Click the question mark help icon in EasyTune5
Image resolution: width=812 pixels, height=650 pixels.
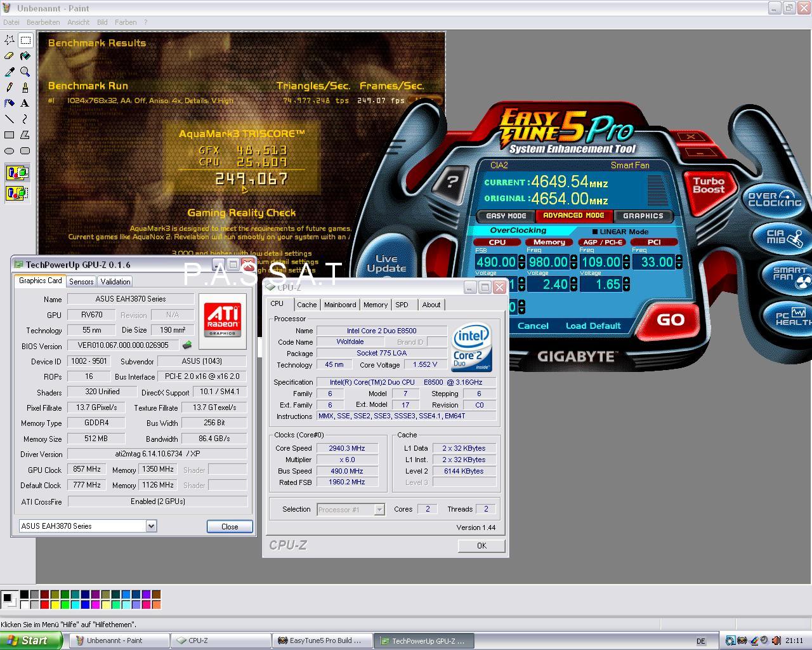[x=451, y=182]
